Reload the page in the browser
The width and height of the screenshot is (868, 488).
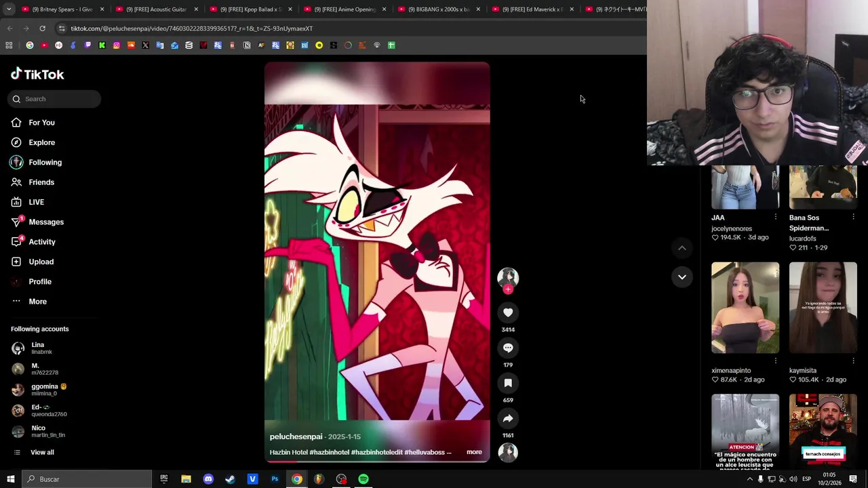coord(42,28)
